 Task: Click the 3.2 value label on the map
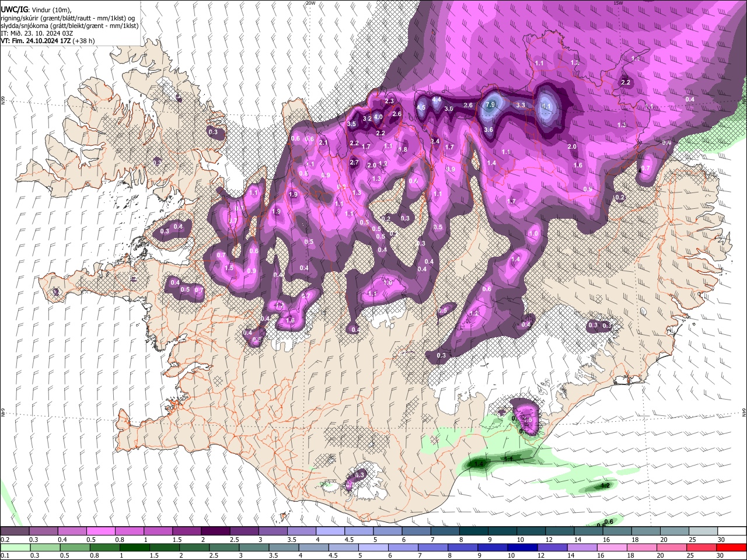click(367, 118)
